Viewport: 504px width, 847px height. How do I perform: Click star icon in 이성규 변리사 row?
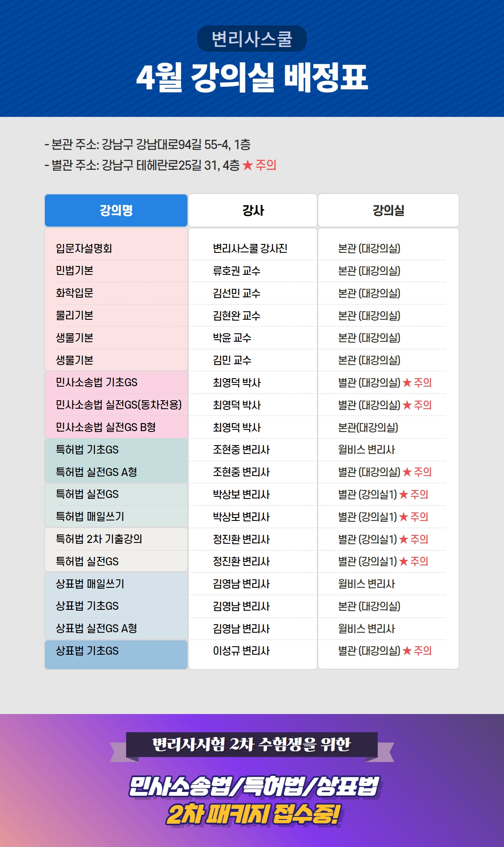pyautogui.click(x=407, y=650)
